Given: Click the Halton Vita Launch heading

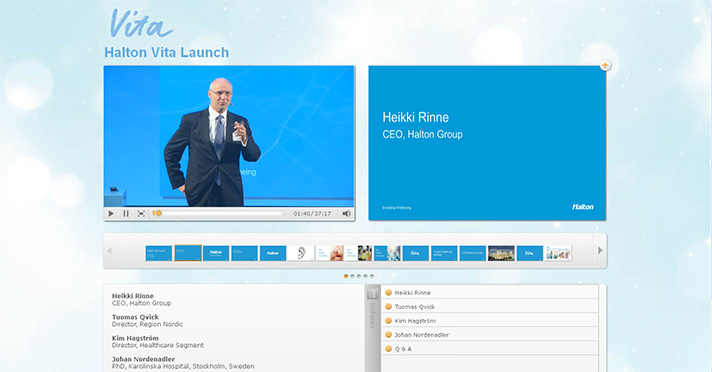Looking at the screenshot, I should click(x=167, y=52).
